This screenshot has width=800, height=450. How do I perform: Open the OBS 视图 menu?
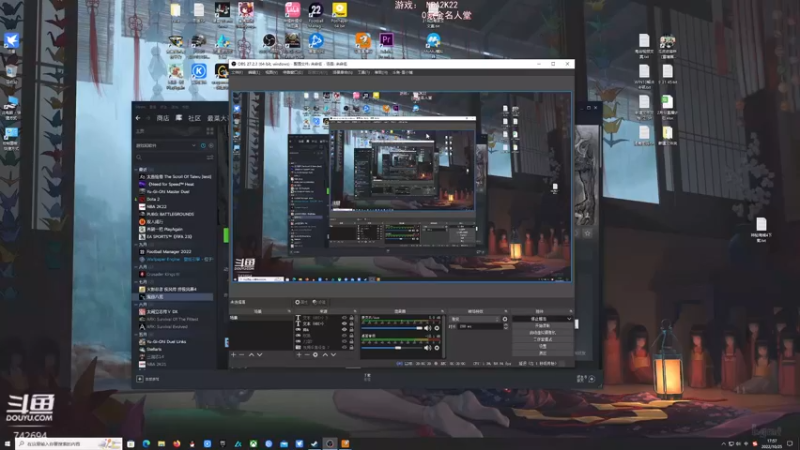click(x=271, y=72)
